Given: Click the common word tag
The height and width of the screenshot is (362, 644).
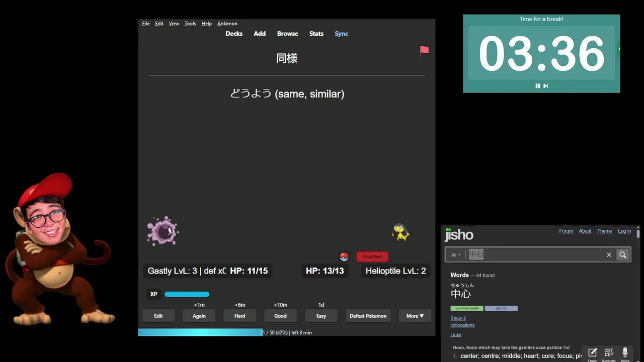Looking at the screenshot, I should pyautogui.click(x=467, y=308).
